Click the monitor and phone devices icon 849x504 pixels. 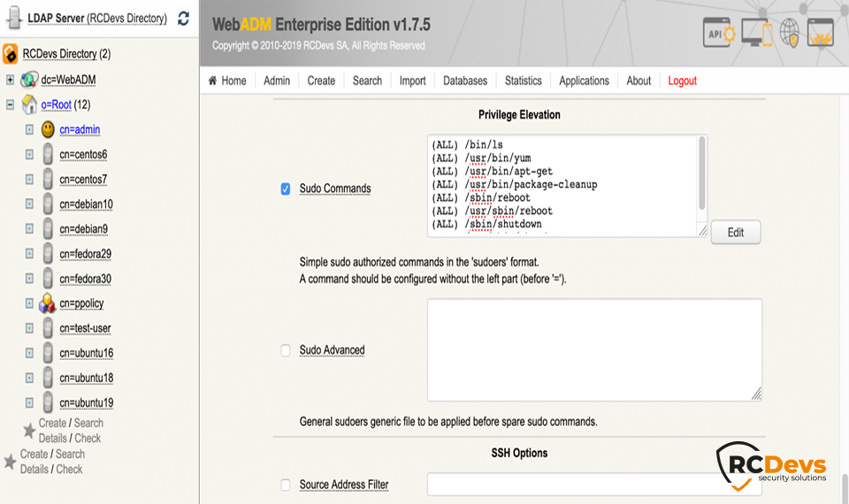point(757,34)
